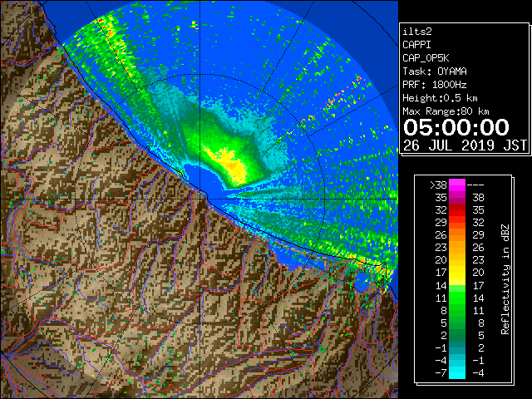Click the 'CAPPI' product label

point(416,45)
